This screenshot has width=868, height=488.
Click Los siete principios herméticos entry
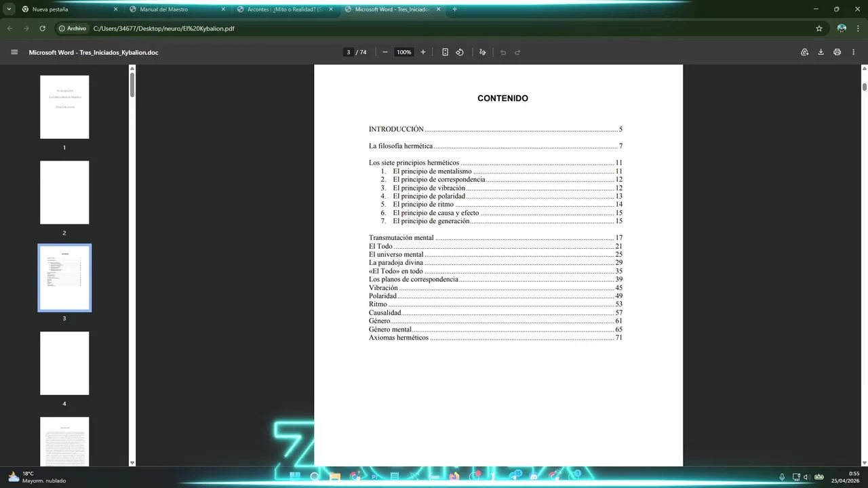(496, 163)
